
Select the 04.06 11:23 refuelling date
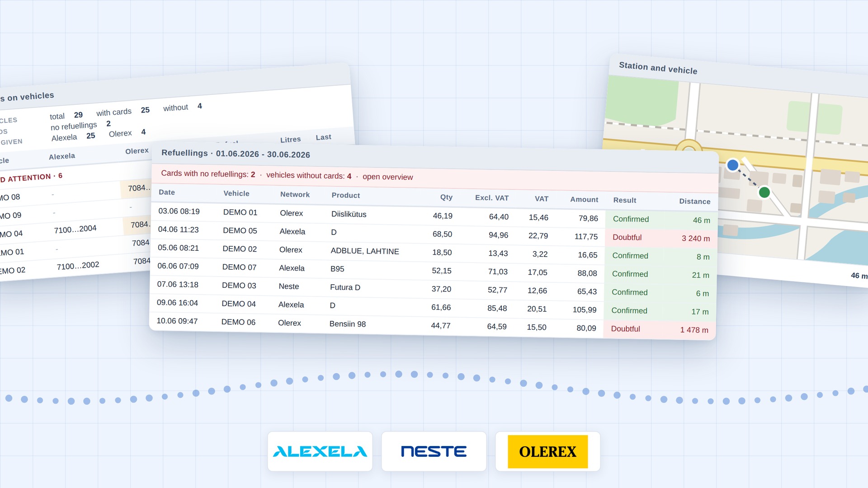tap(179, 230)
